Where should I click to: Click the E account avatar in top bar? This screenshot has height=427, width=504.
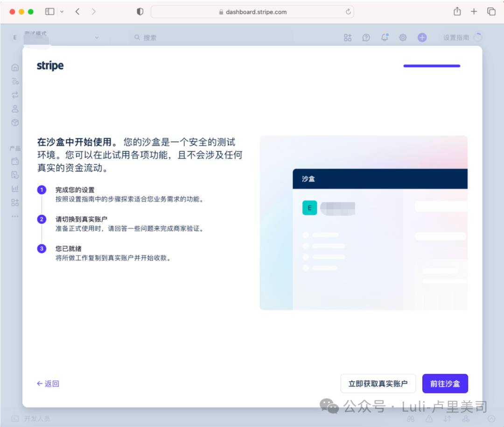tap(15, 38)
